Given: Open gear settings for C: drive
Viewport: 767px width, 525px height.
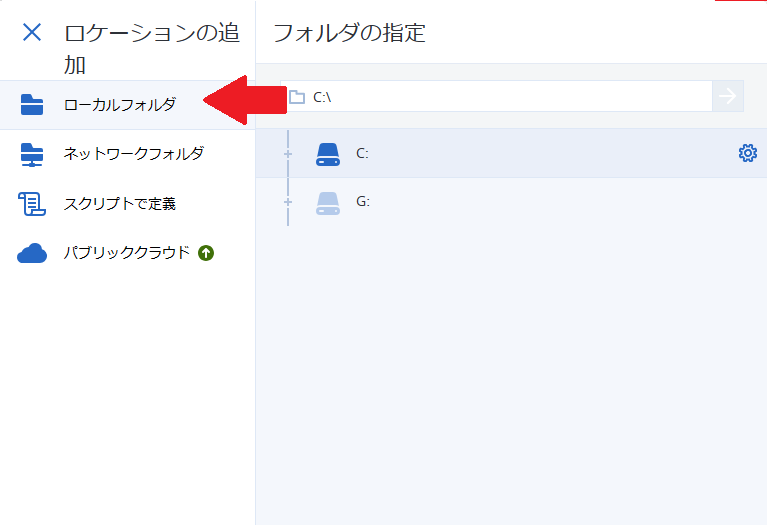Looking at the screenshot, I should [x=747, y=153].
